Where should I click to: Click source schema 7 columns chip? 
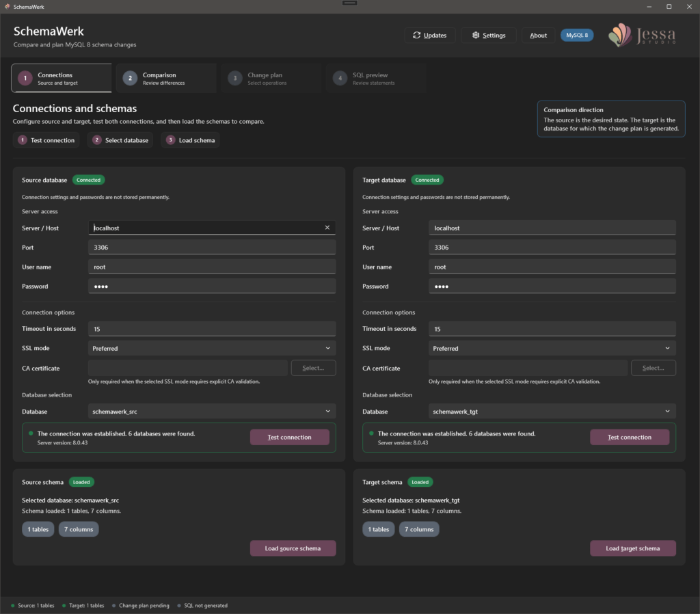click(79, 529)
